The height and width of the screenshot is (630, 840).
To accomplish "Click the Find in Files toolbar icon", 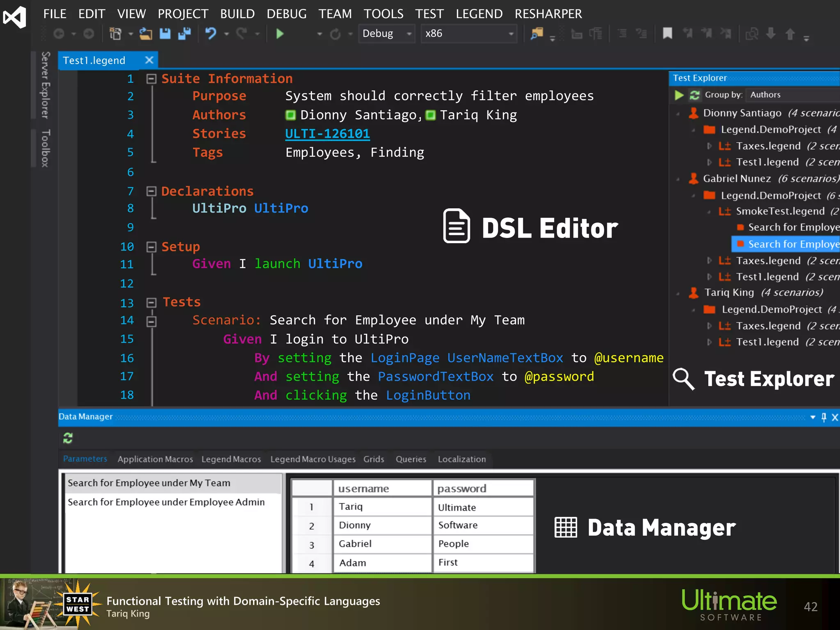I will [x=536, y=34].
